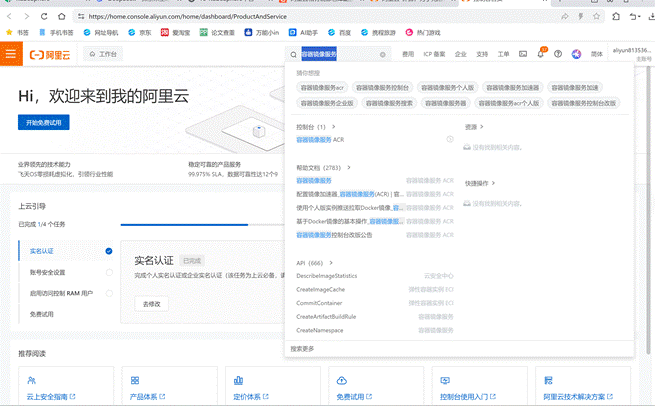Clear the search box text
The width and height of the screenshot is (655, 406).
point(382,55)
